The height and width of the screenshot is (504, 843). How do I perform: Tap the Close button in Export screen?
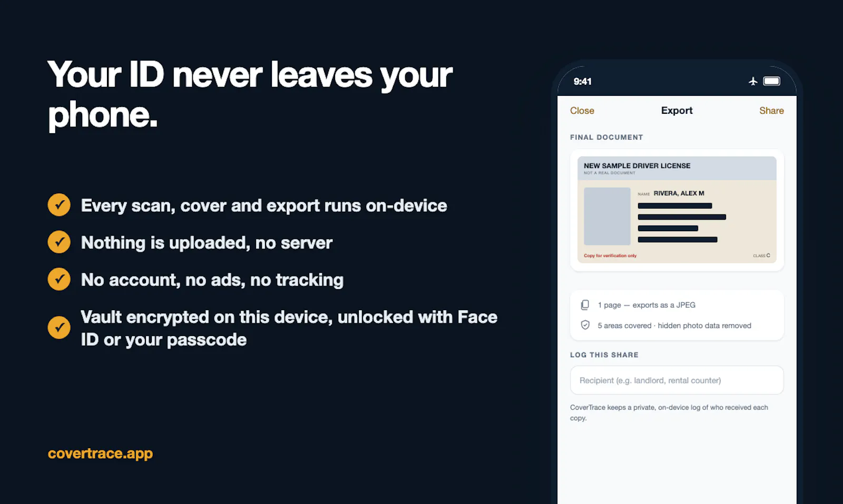tap(582, 111)
